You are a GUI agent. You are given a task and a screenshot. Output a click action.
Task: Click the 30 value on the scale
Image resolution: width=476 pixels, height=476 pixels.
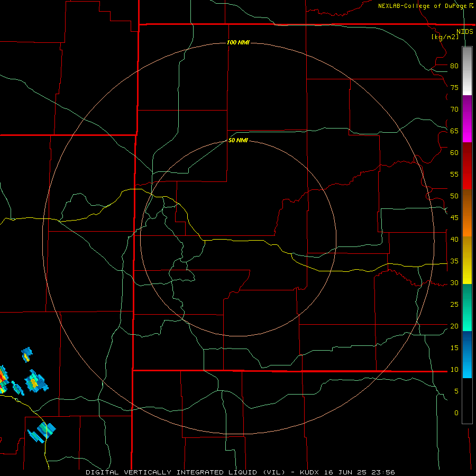(x=454, y=283)
